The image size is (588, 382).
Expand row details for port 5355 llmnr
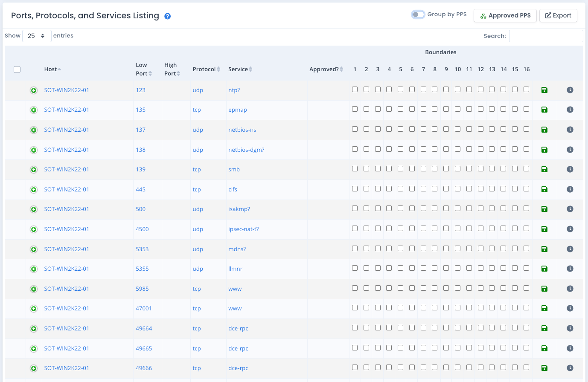click(x=34, y=269)
